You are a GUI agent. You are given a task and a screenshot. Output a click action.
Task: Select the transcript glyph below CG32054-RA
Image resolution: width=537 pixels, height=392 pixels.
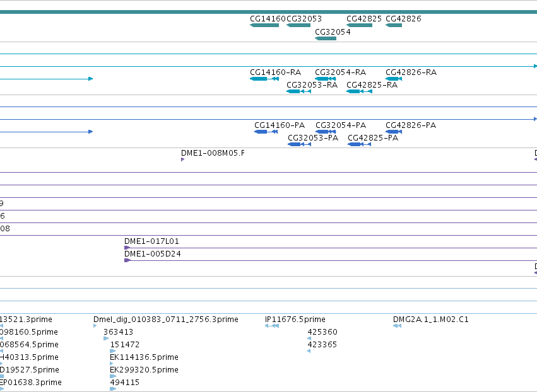(x=326, y=79)
